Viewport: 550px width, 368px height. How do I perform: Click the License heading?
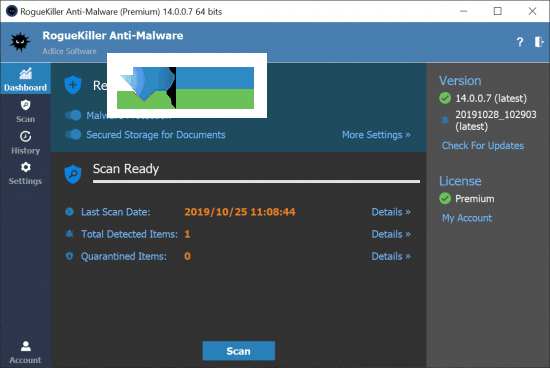460,181
